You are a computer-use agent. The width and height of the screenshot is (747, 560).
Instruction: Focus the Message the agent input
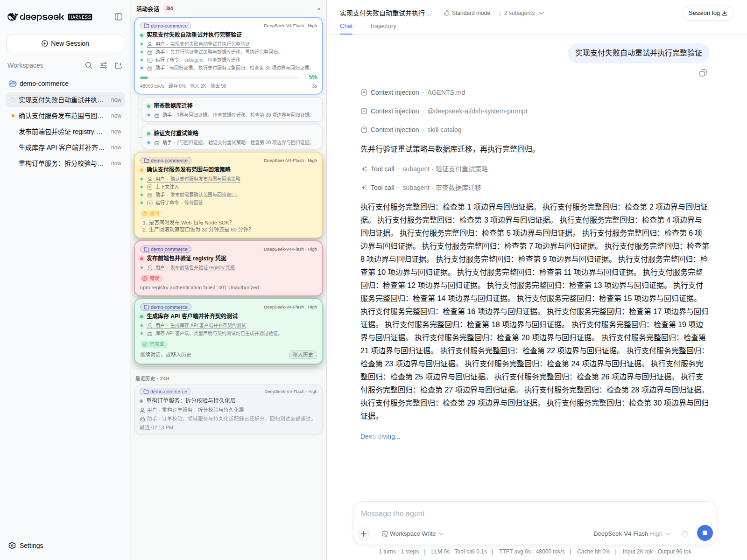click(x=535, y=513)
